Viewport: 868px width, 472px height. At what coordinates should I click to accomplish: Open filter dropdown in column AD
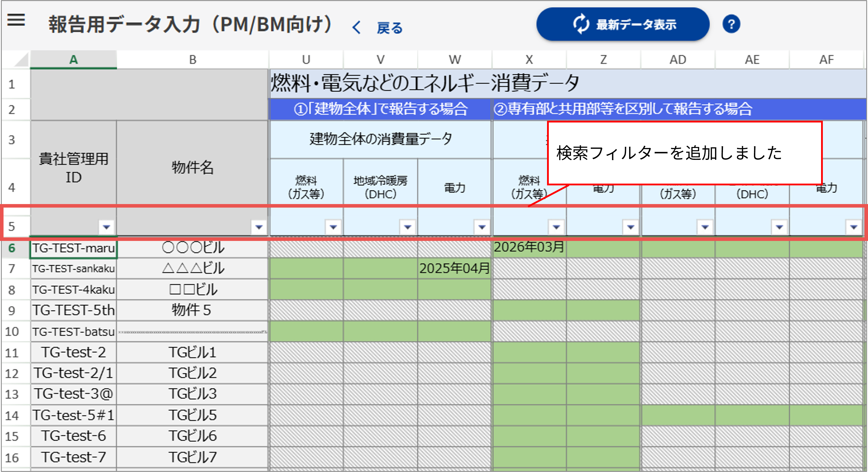705,227
